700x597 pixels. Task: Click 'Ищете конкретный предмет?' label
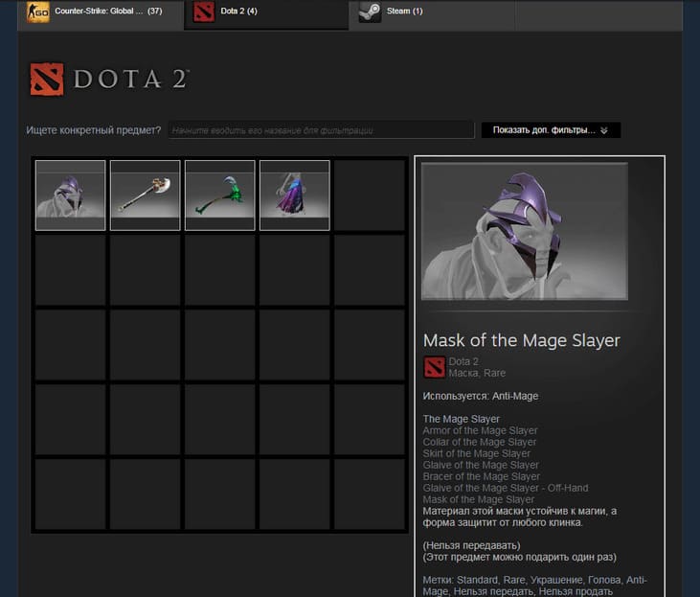[x=93, y=130]
